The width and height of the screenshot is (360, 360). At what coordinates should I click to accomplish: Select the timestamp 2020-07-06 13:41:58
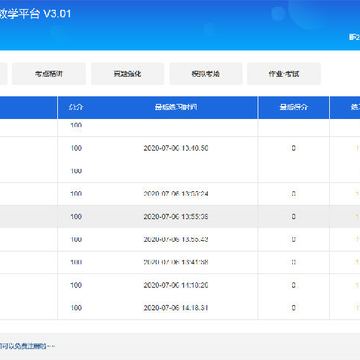(176, 262)
